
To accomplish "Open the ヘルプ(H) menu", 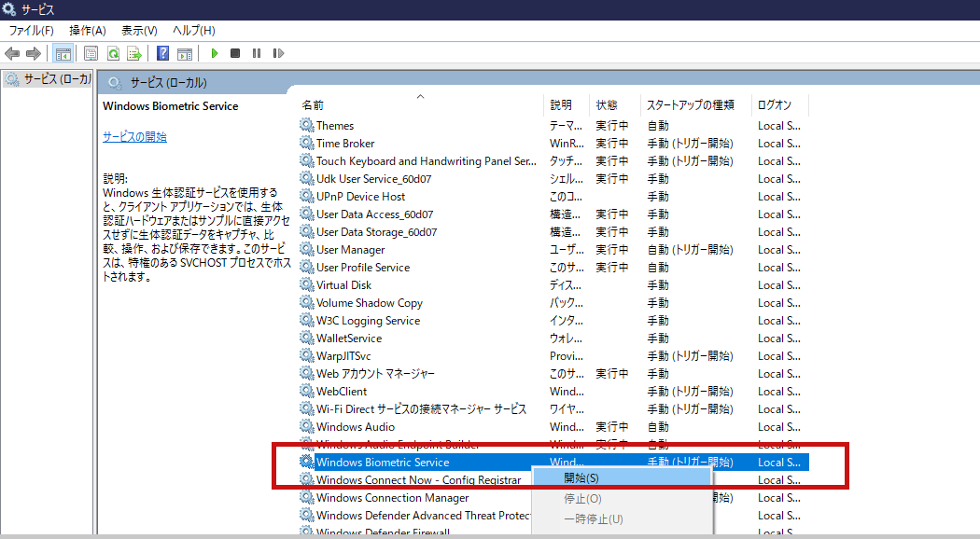I will pos(194,31).
